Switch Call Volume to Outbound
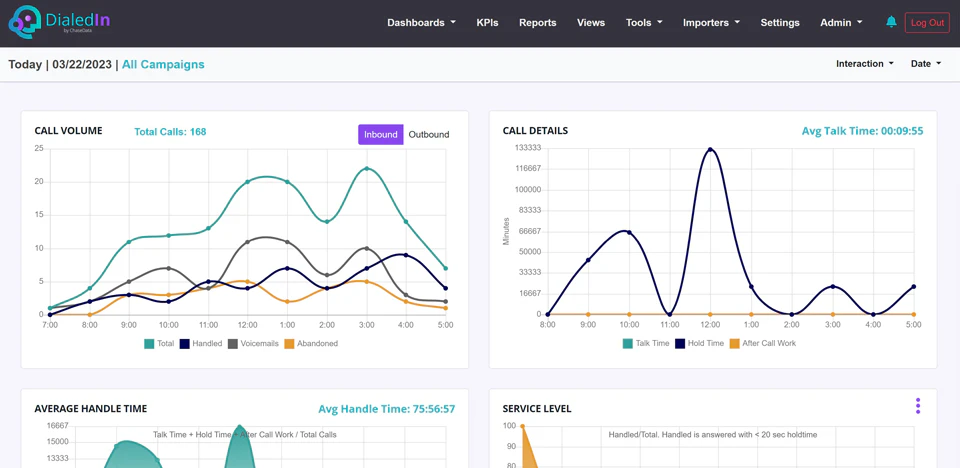Screen dimensions: 960x468 coord(429,135)
